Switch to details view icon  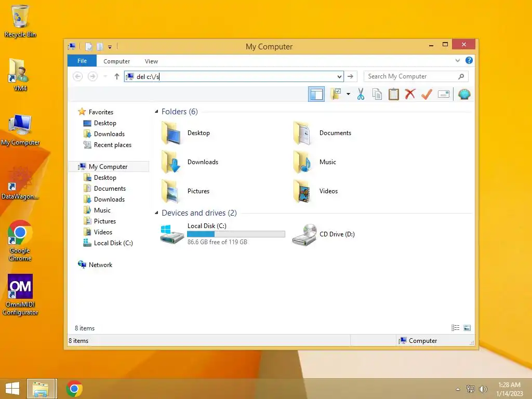click(455, 328)
